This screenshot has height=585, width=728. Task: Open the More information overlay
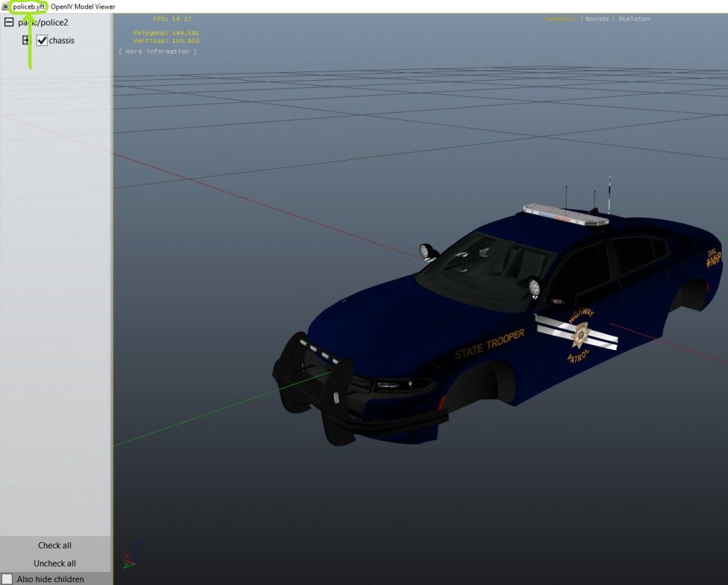coord(159,51)
